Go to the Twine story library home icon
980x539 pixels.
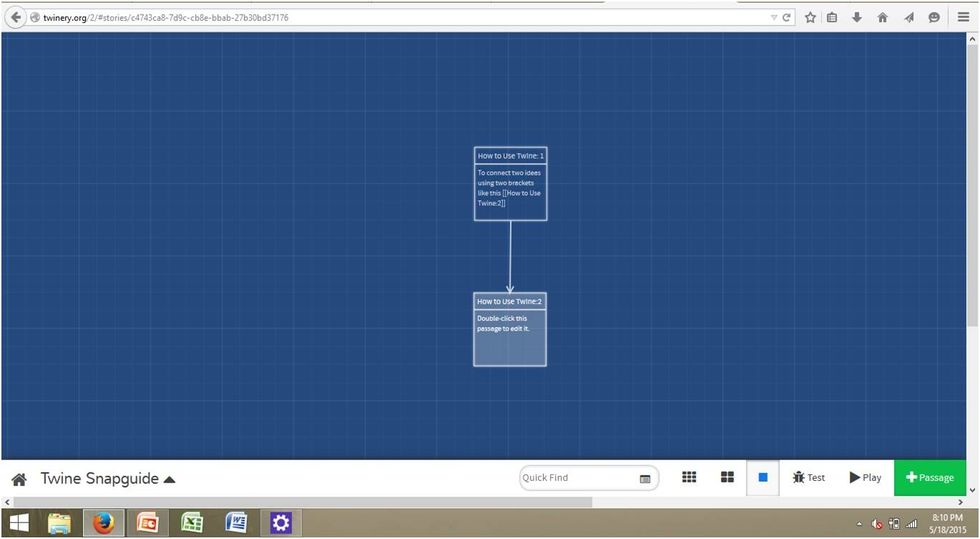(19, 479)
